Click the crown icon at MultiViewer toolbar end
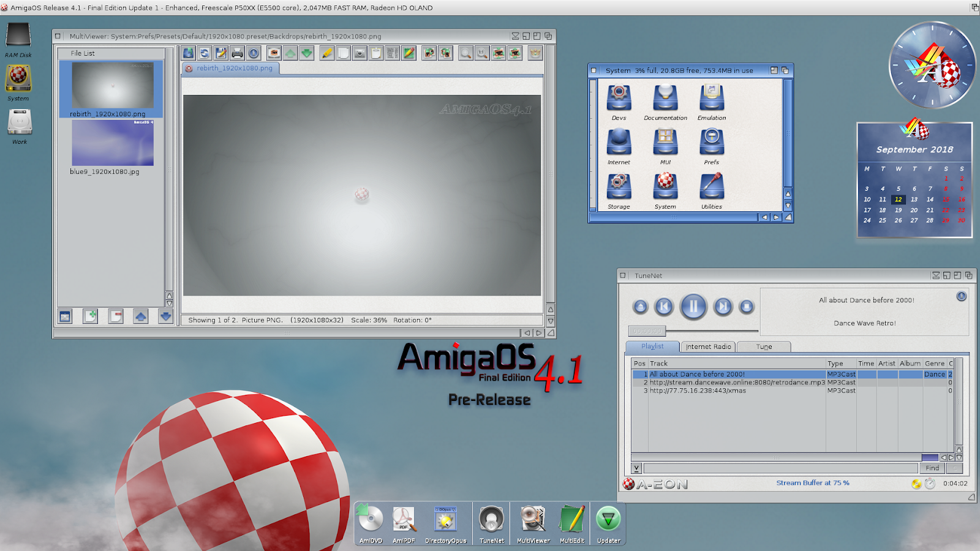Screen dimensions: 980x551 pyautogui.click(x=535, y=53)
